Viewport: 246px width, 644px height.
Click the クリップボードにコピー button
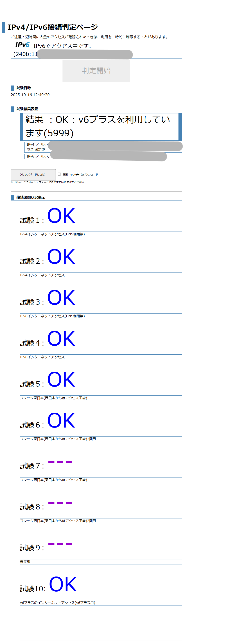pos(33,175)
